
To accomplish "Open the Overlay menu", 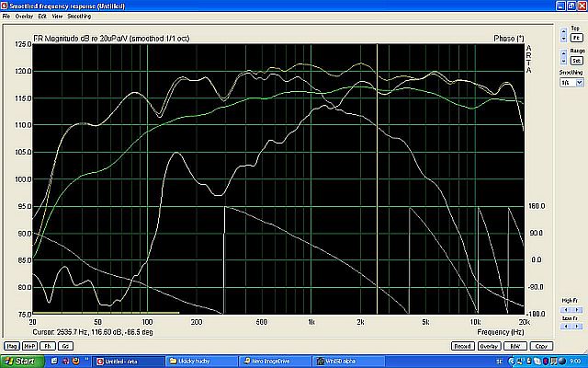I will point(24,17).
